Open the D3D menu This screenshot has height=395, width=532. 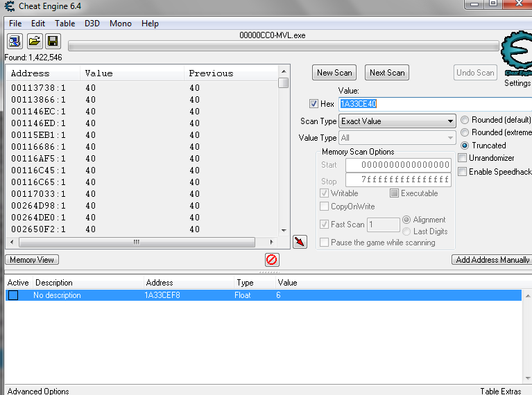click(x=92, y=24)
